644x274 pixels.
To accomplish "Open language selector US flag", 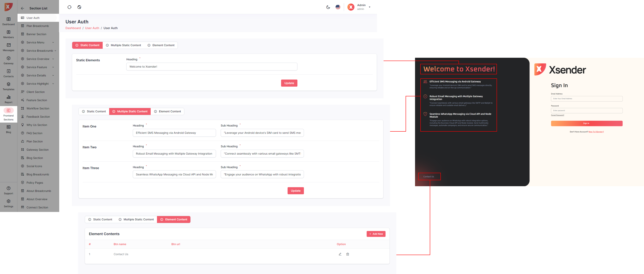I will [x=338, y=7].
